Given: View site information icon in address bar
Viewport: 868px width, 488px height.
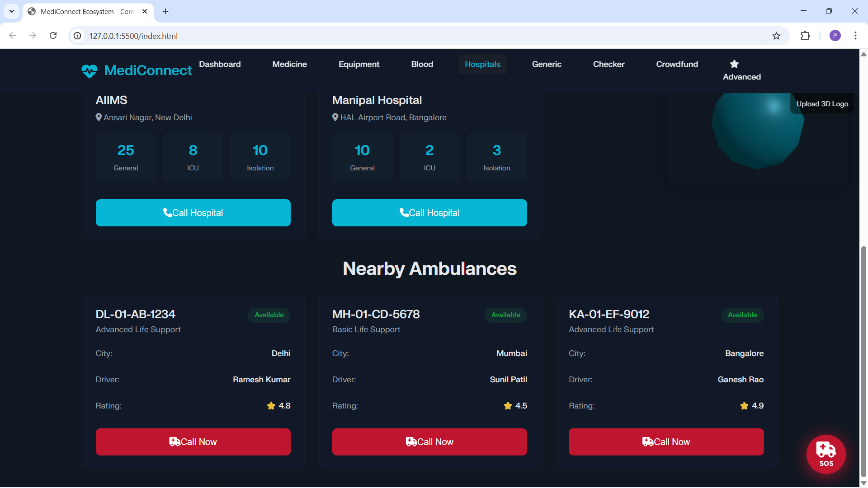Looking at the screenshot, I should pos(78,36).
